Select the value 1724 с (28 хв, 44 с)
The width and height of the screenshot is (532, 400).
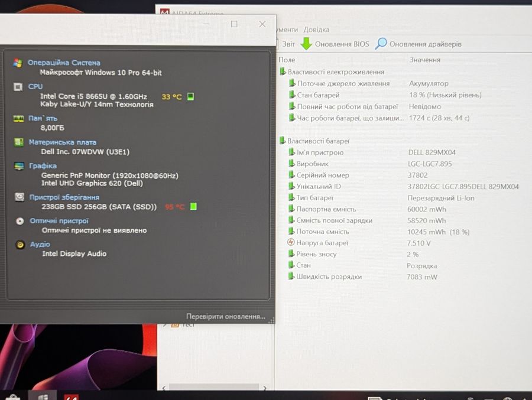click(x=439, y=118)
